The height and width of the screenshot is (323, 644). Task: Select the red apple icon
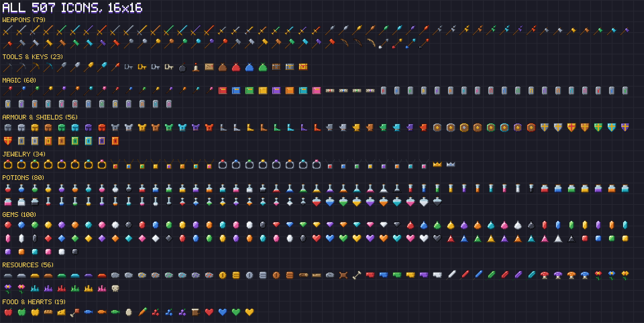pos(8,312)
